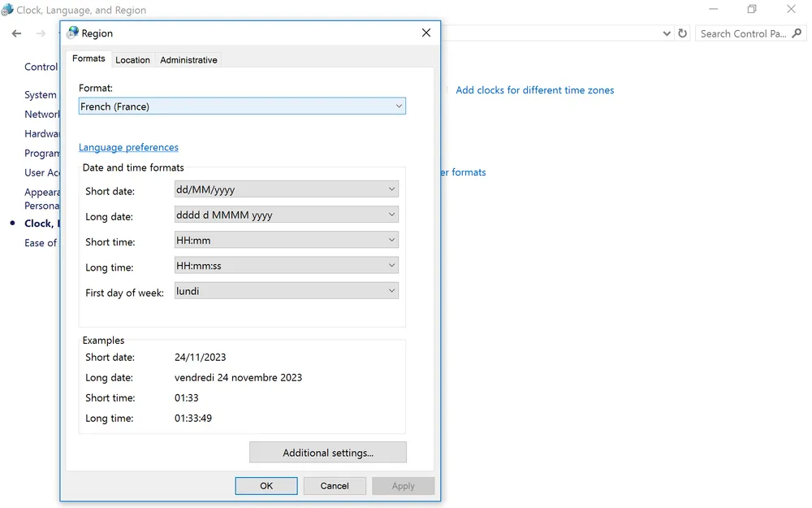Click the Region dialog globe icon
The width and height of the screenshot is (812, 508).
(72, 33)
